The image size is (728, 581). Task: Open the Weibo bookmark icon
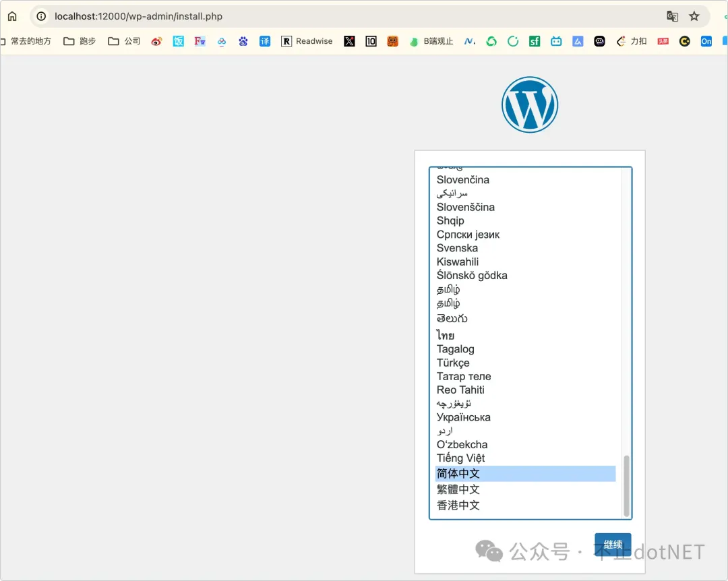(157, 41)
